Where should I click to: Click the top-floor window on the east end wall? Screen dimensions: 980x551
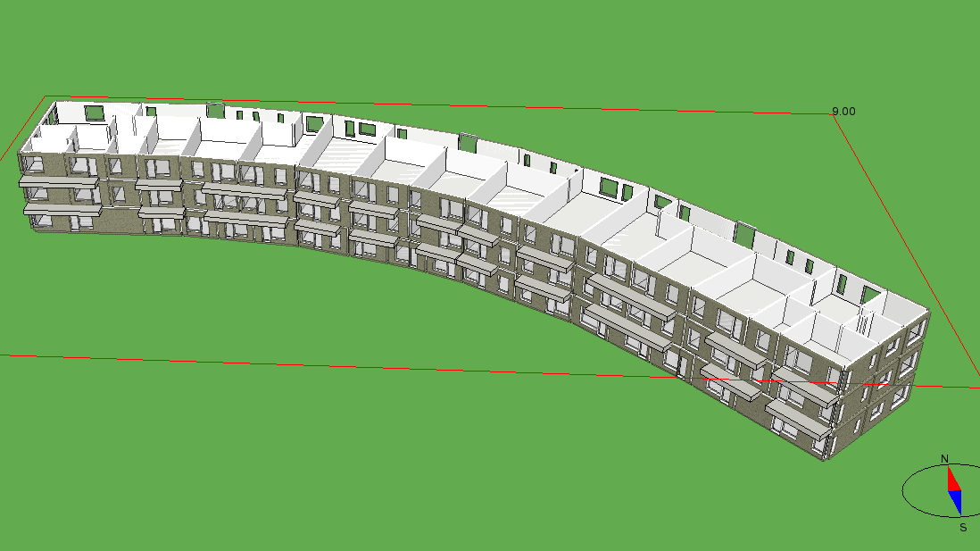click(915, 330)
